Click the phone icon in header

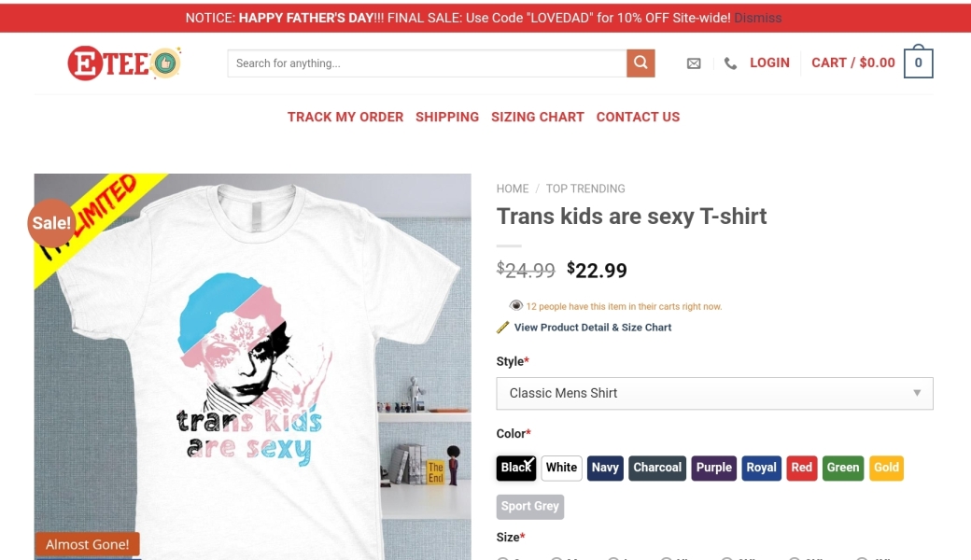730,63
